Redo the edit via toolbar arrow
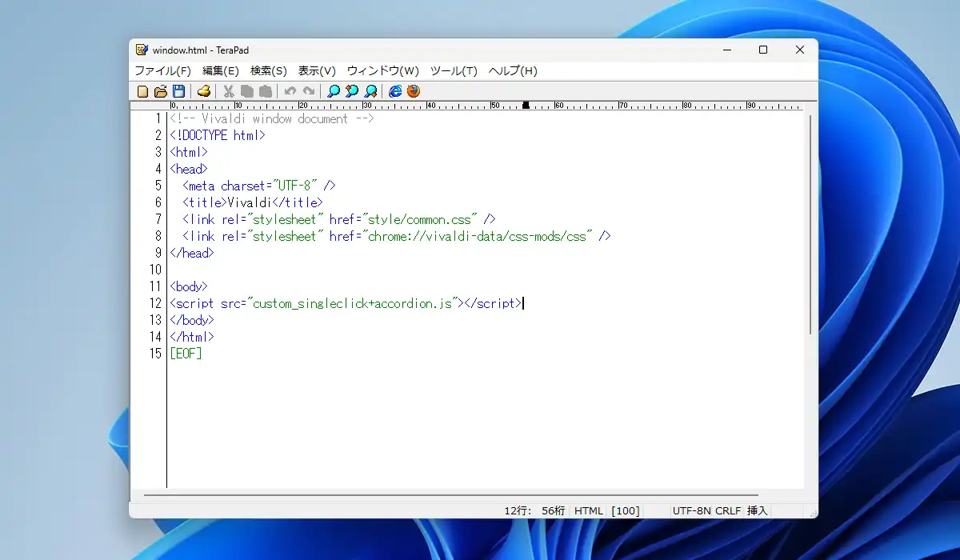 coord(309,91)
